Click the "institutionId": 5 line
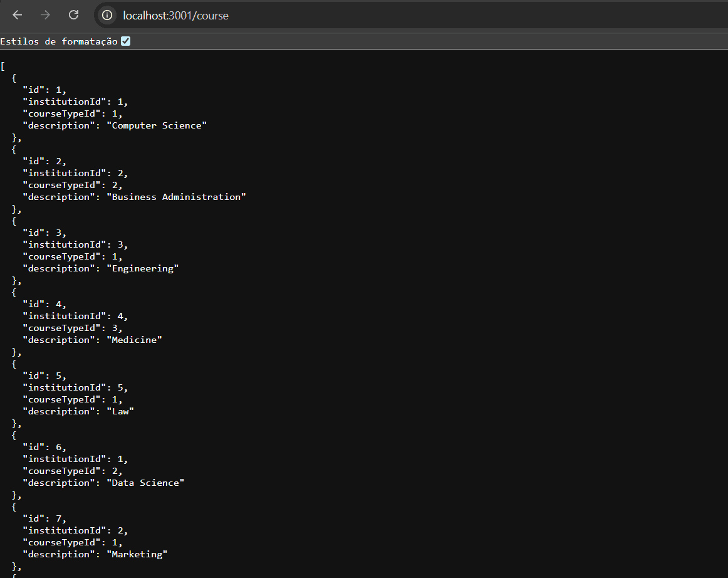 75,388
